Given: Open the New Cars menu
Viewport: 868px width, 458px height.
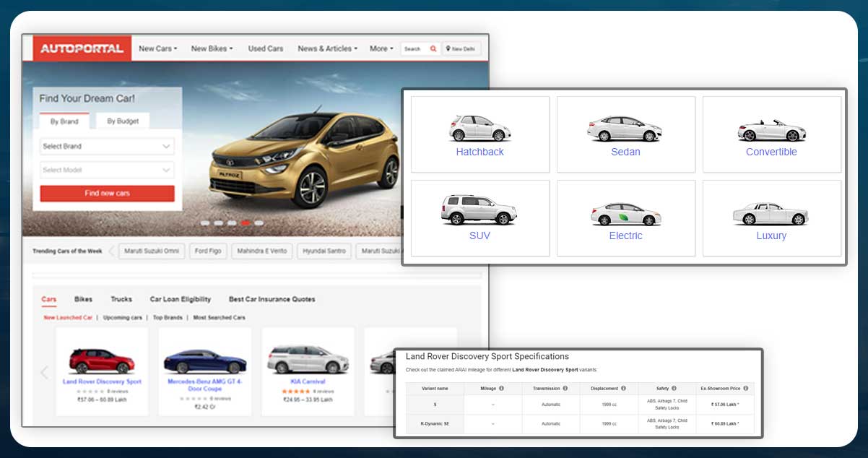Looking at the screenshot, I should pos(157,48).
